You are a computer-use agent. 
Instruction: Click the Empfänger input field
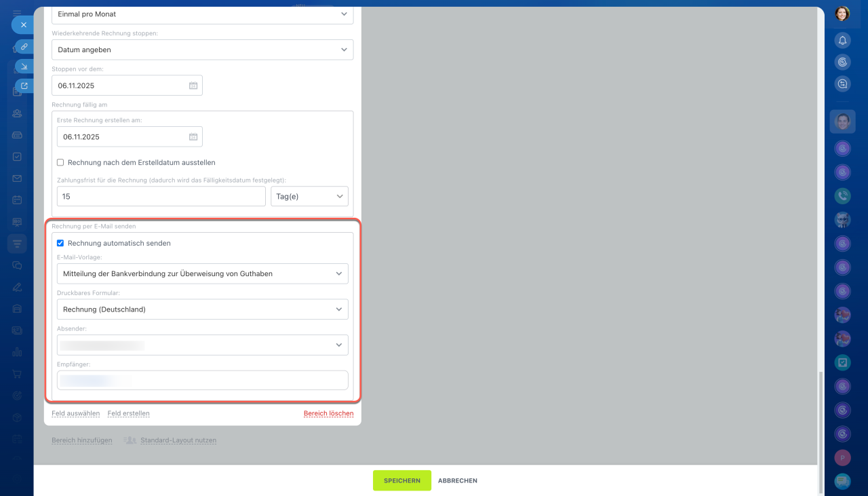pos(203,380)
